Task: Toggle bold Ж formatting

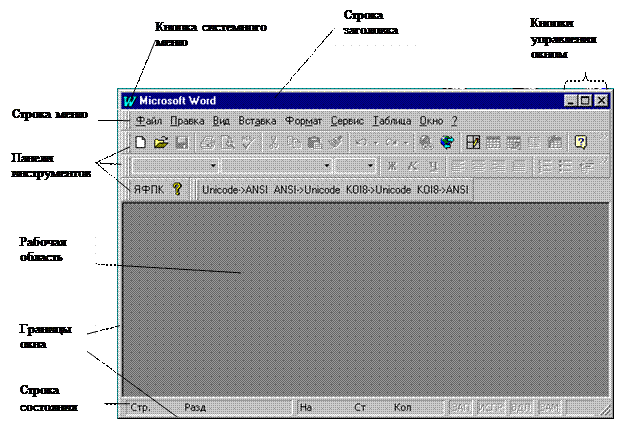Action: coord(392,166)
